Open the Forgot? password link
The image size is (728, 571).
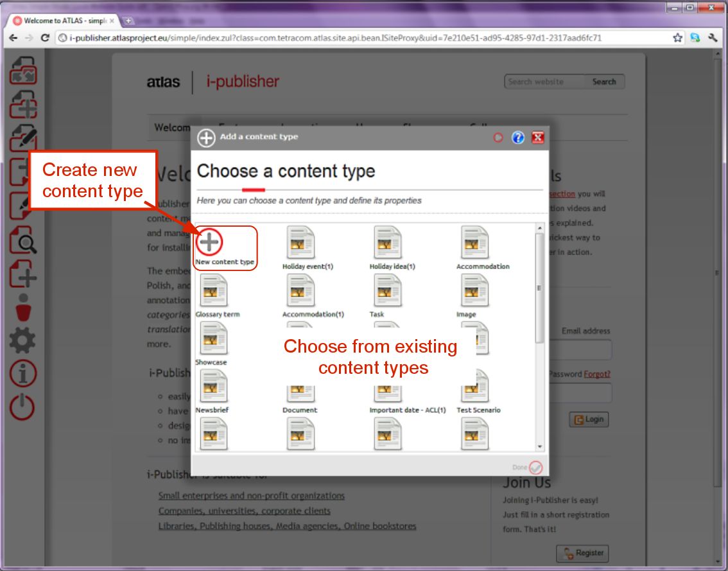(597, 374)
